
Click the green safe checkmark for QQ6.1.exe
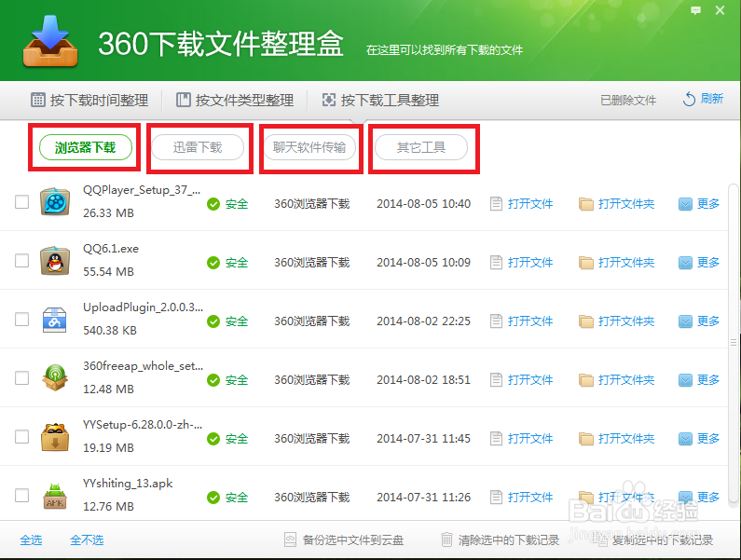[x=213, y=263]
